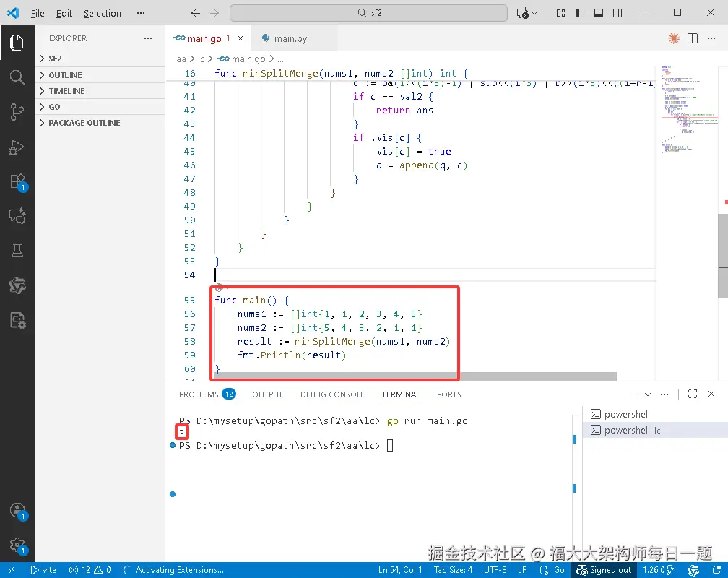Click breadcrumb file main.go

(x=241, y=59)
